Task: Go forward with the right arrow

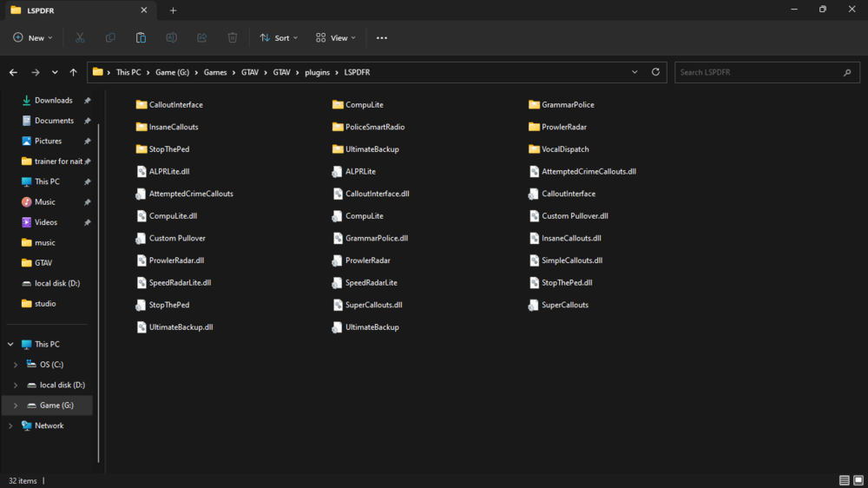Action: (36, 73)
